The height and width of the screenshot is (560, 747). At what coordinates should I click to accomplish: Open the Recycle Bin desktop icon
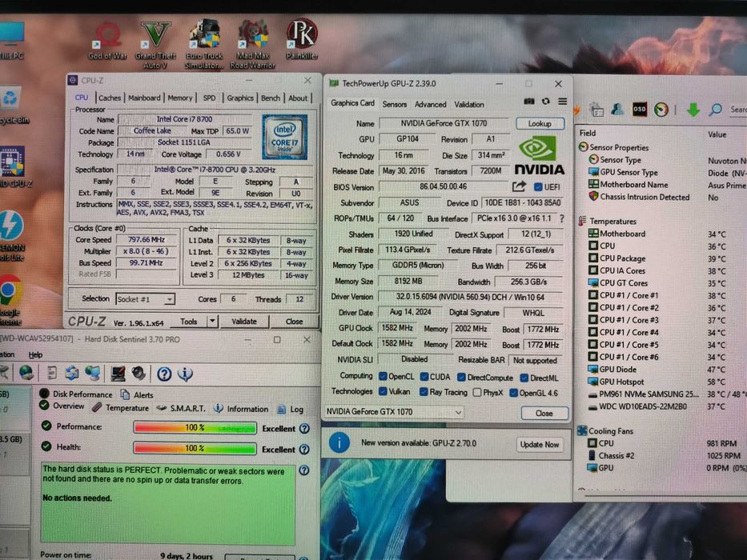[10, 106]
